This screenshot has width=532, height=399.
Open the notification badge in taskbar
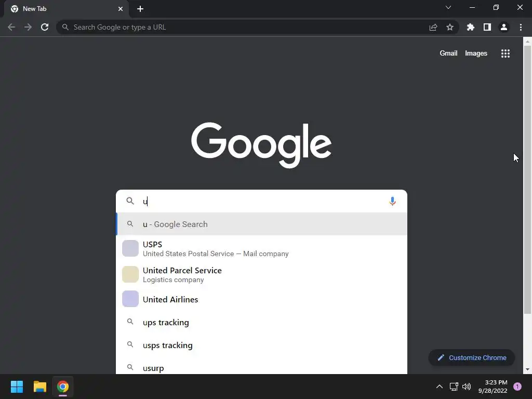click(517, 387)
